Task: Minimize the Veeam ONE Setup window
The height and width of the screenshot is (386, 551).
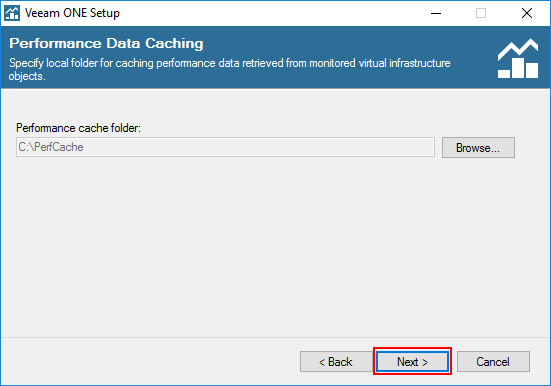Action: [x=436, y=13]
